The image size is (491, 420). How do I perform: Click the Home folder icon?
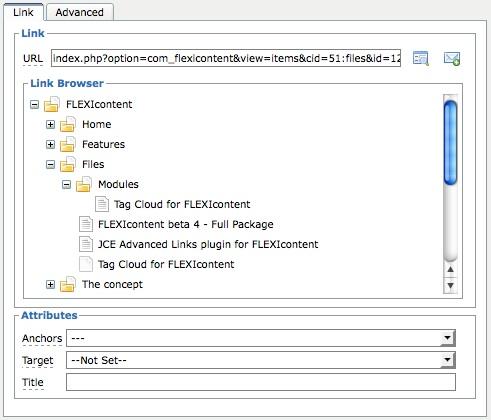(68, 124)
